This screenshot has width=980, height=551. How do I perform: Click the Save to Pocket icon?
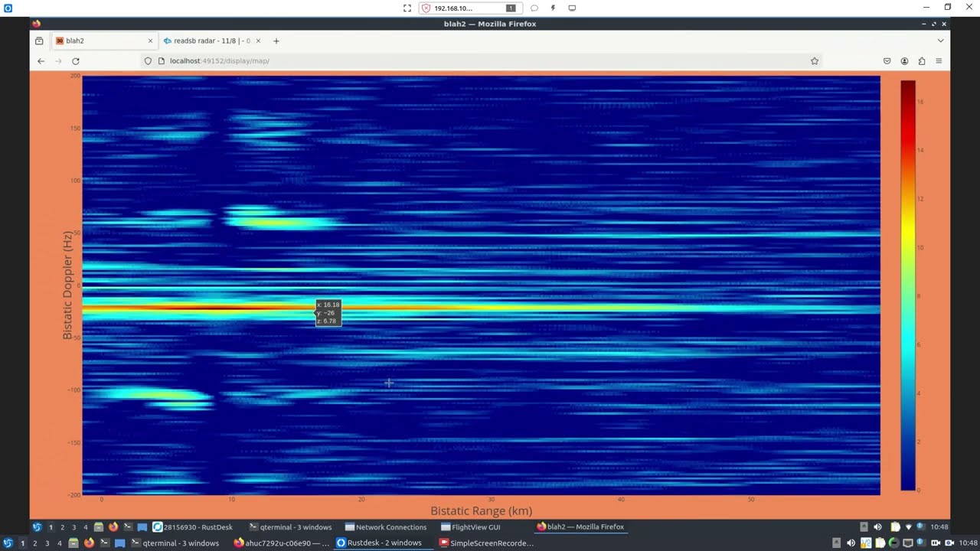887,61
